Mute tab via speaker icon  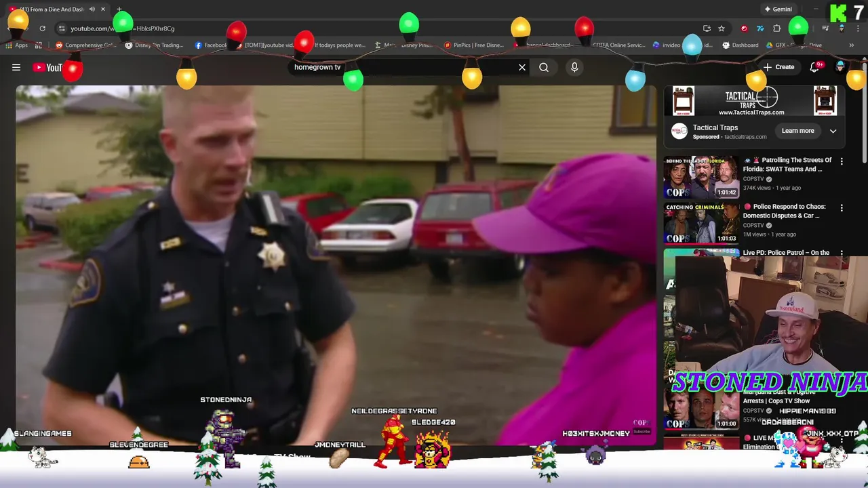(92, 9)
